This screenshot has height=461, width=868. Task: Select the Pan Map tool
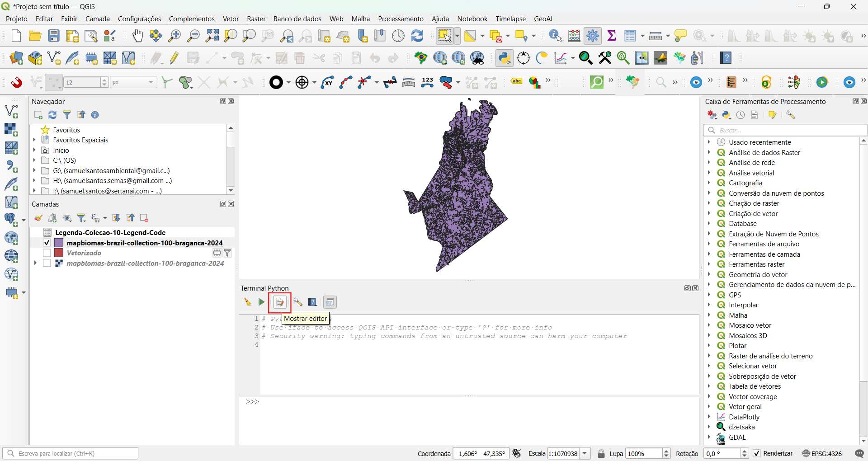click(137, 36)
